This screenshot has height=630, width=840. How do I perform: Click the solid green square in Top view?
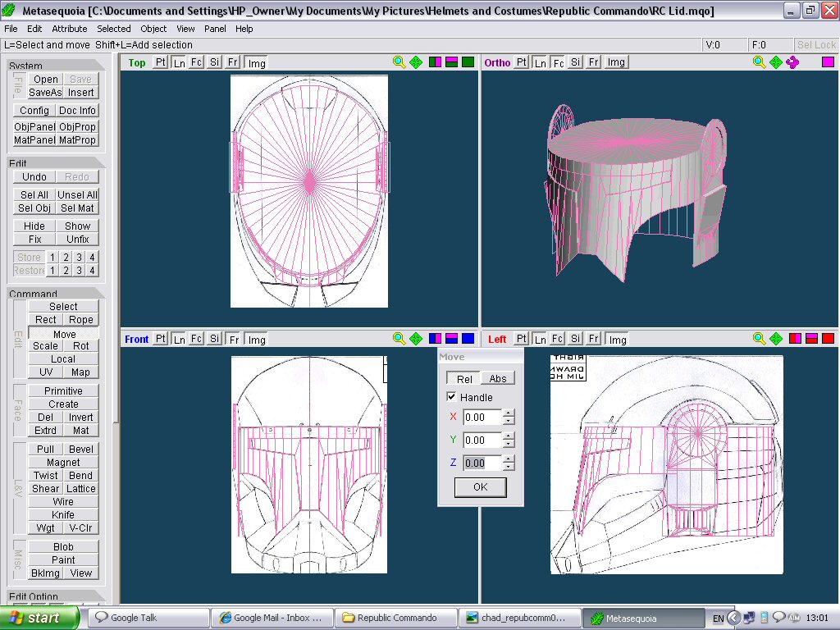click(x=468, y=62)
